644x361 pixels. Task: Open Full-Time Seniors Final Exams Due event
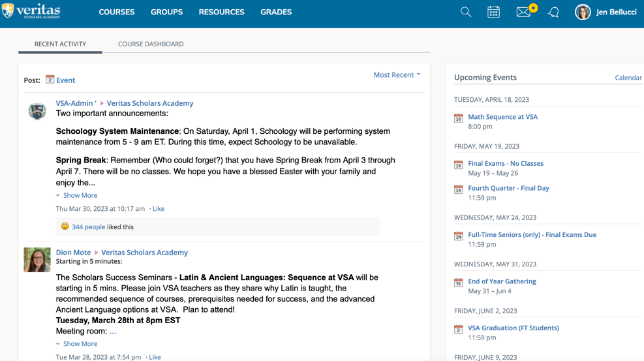coord(532,234)
